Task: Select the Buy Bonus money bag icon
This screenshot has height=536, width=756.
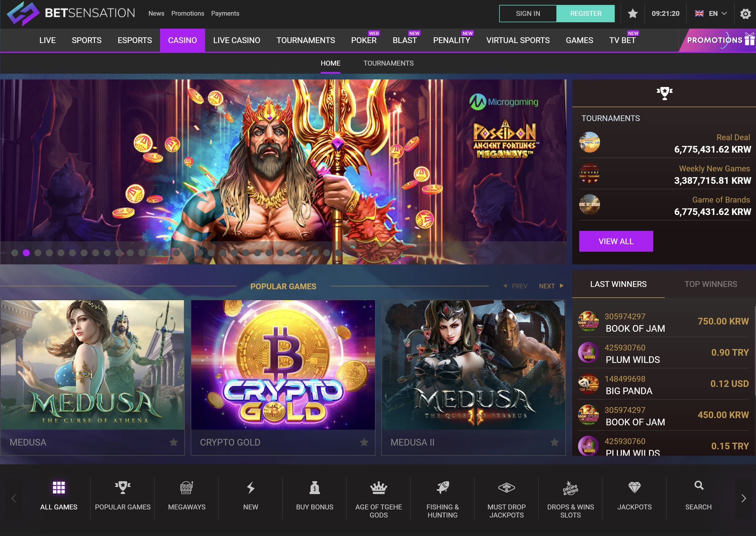Action: coord(315,487)
